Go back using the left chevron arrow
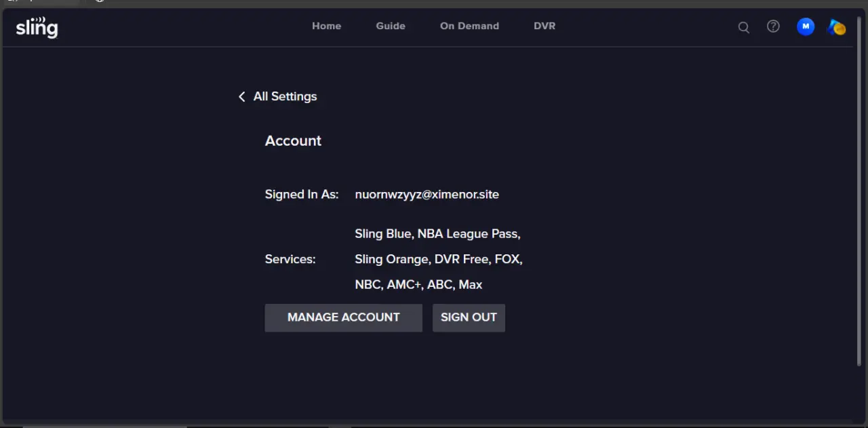This screenshot has width=868, height=428. [x=241, y=97]
